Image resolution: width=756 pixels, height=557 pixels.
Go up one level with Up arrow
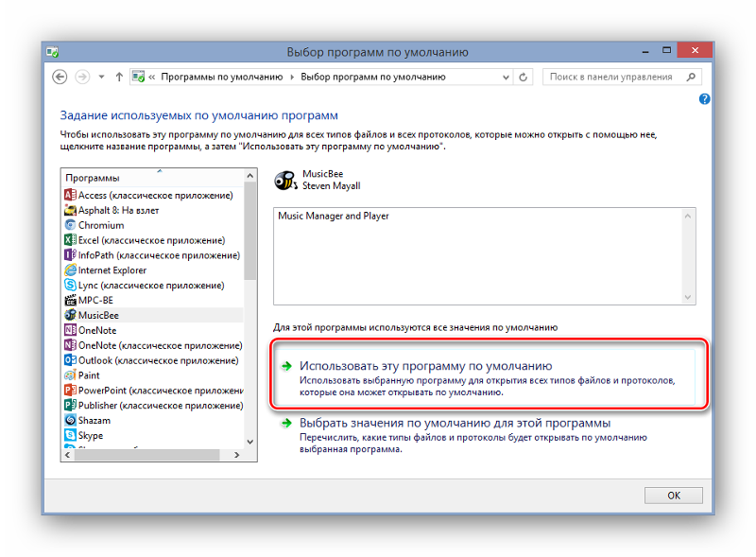point(119,77)
